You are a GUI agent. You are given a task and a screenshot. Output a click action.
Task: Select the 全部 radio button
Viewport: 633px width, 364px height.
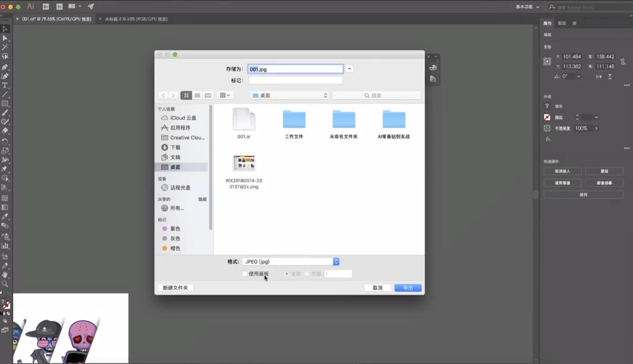(287, 274)
